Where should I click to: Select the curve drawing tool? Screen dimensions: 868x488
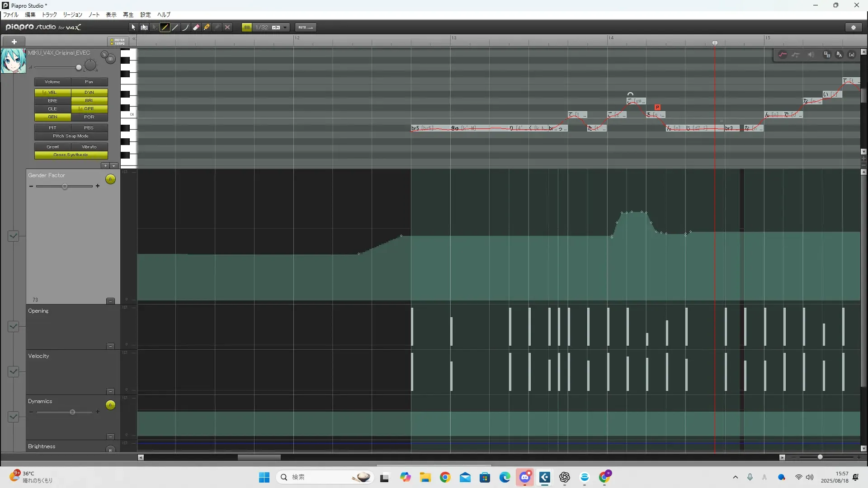tap(186, 28)
